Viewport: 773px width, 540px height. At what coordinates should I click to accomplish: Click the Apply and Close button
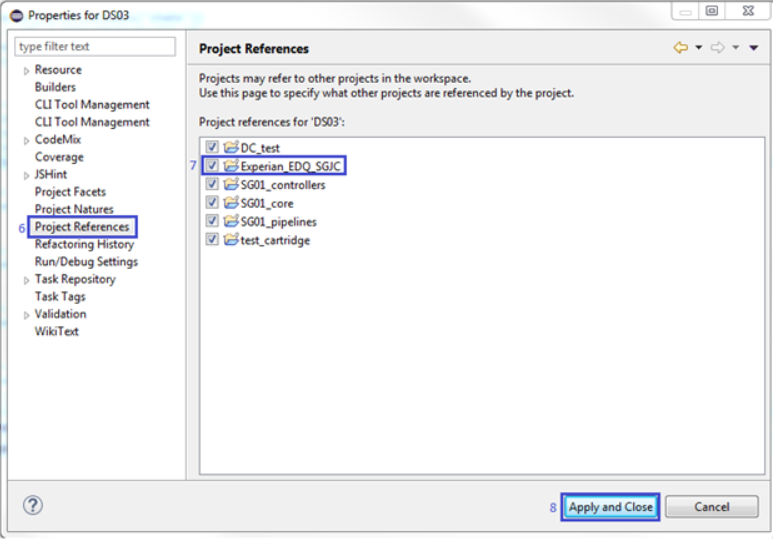point(610,507)
